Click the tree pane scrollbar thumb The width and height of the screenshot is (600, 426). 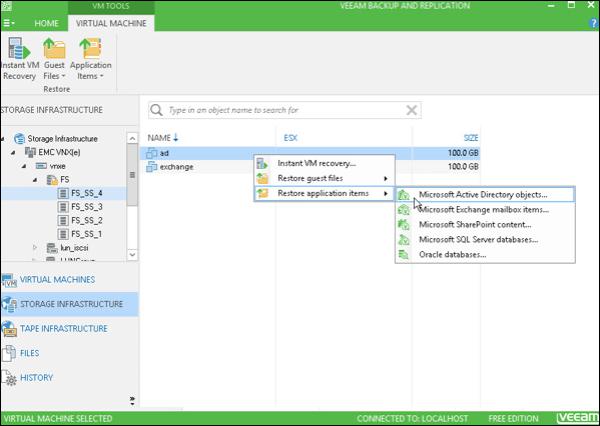tap(132, 175)
